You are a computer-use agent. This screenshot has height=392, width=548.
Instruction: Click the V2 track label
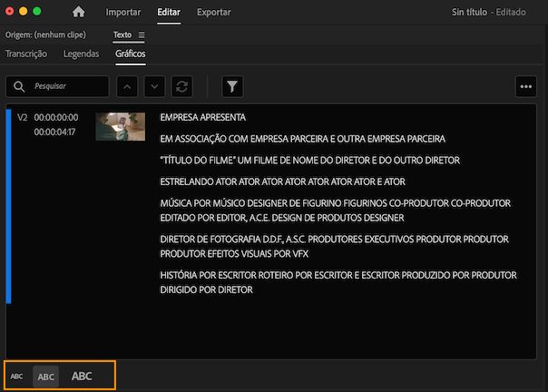[x=23, y=117]
